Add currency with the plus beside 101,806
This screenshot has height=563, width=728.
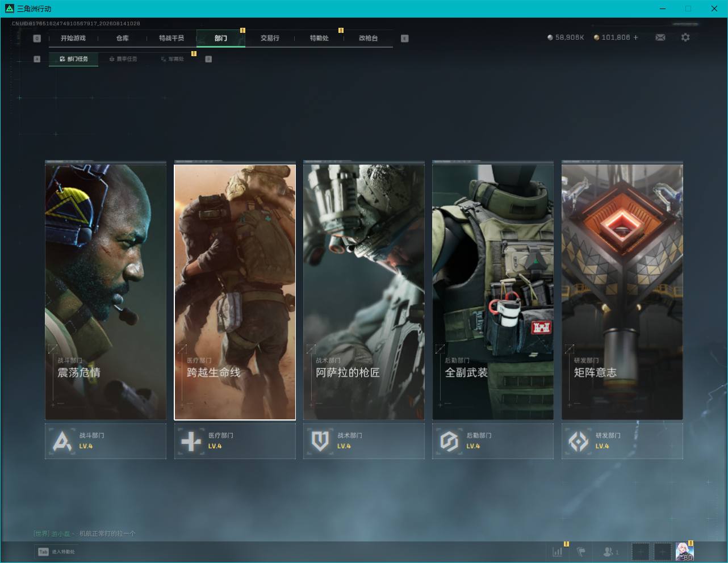tap(635, 37)
